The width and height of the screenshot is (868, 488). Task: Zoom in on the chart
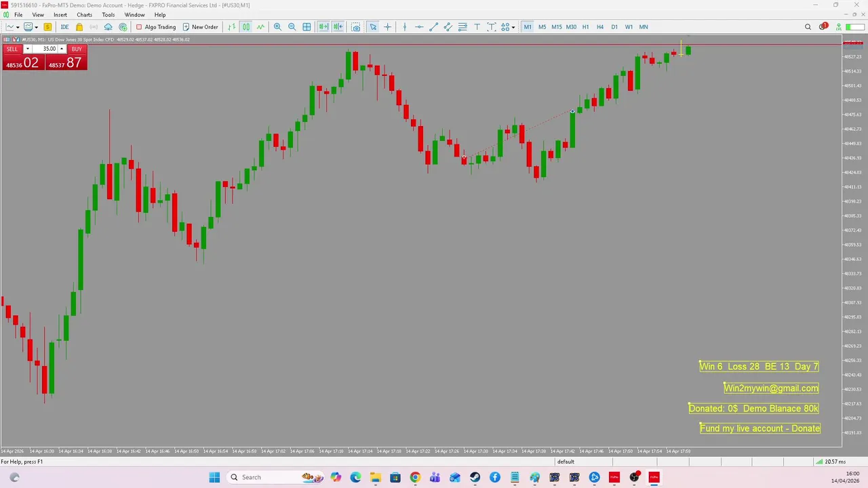[x=277, y=27]
